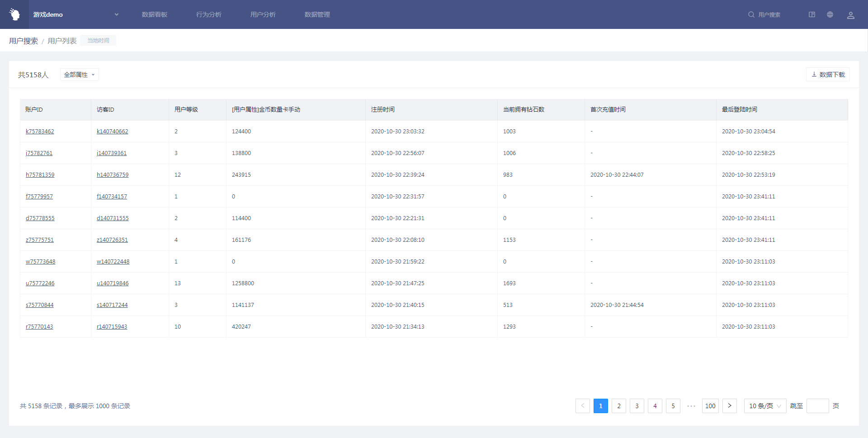Image resolution: width=868 pixels, height=438 pixels.
Task: Open account ID k75783462 link
Action: [x=40, y=132]
